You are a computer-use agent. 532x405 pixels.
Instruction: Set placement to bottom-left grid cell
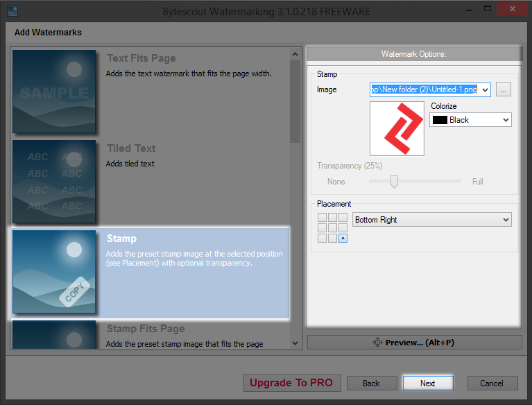pos(323,239)
